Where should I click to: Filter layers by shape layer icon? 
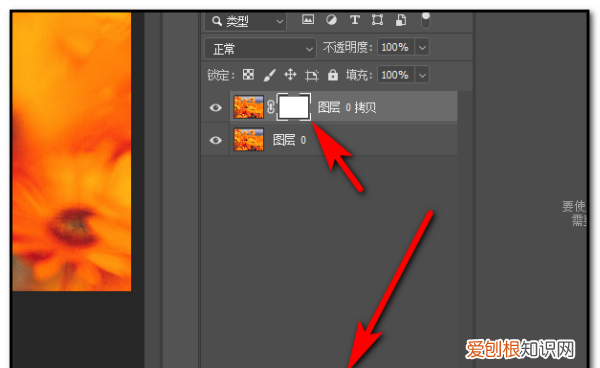377,20
